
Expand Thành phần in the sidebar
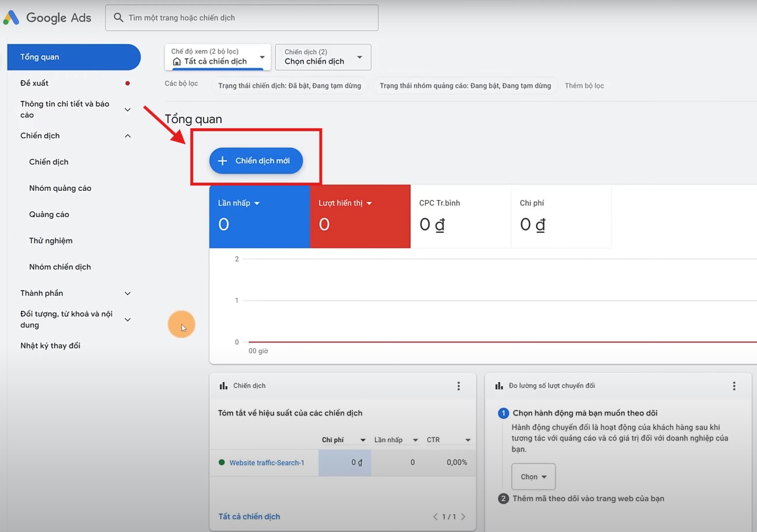coord(127,293)
